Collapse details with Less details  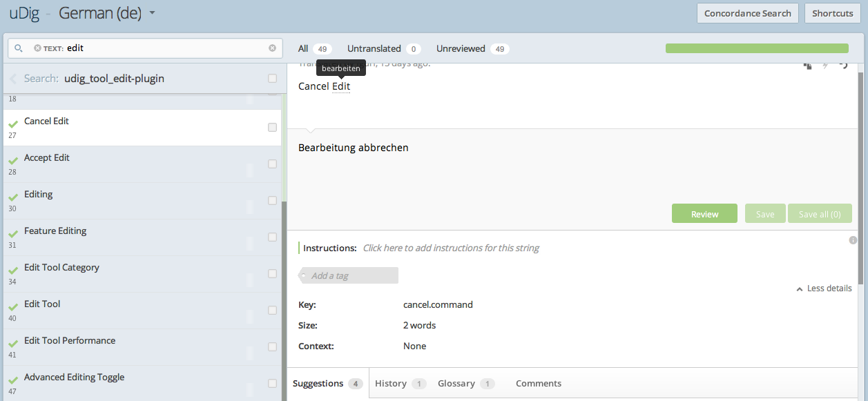pyautogui.click(x=824, y=288)
